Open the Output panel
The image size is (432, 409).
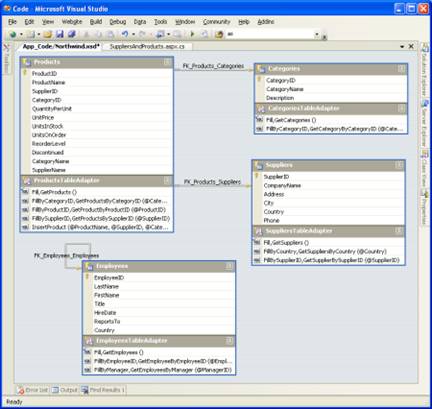point(65,390)
